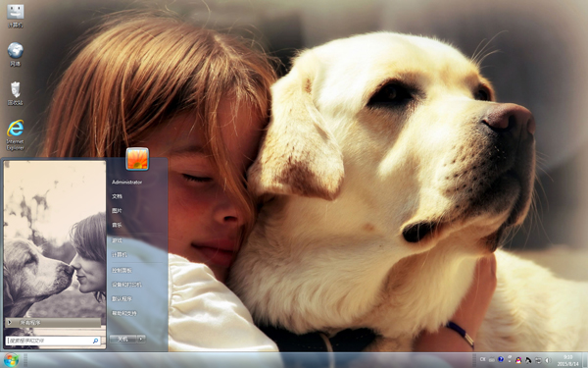Click the search magnifier icon in Start menu

(x=96, y=341)
